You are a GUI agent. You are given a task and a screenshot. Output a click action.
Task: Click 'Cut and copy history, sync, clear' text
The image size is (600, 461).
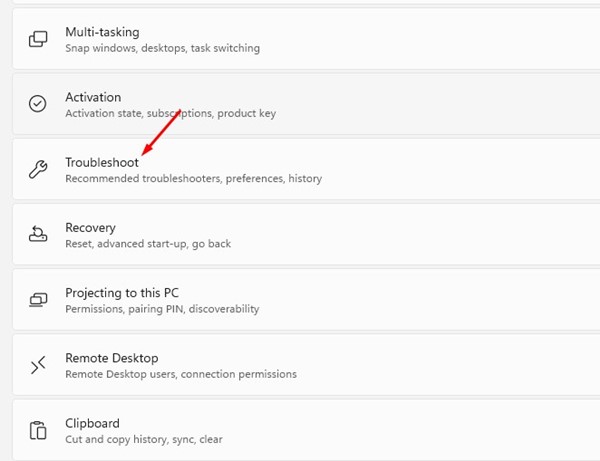coord(144,439)
